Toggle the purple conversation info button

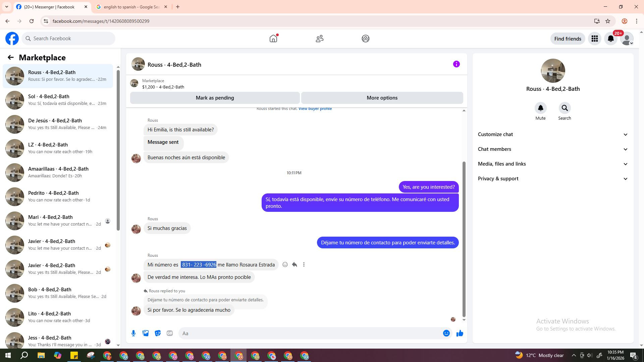456,64
